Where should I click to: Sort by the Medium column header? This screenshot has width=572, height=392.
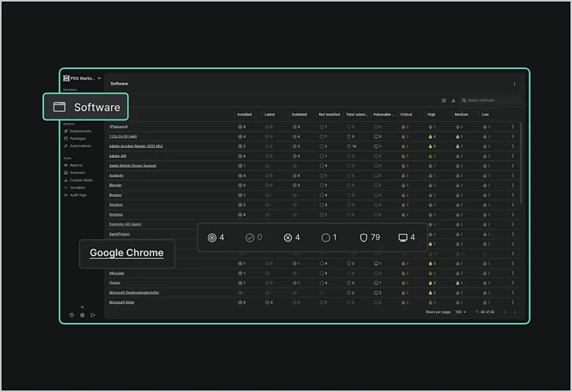[461, 114]
